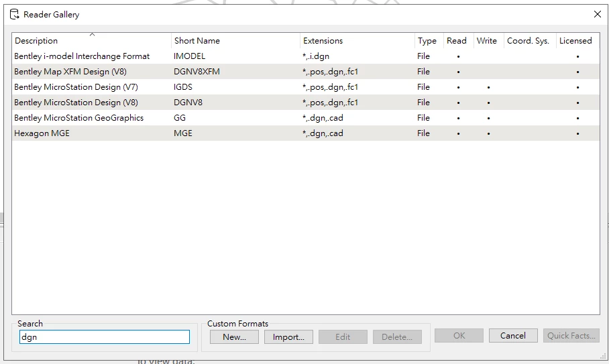Click the Write dot in the Hexagon MGE row
The image size is (609, 364).
click(x=488, y=133)
